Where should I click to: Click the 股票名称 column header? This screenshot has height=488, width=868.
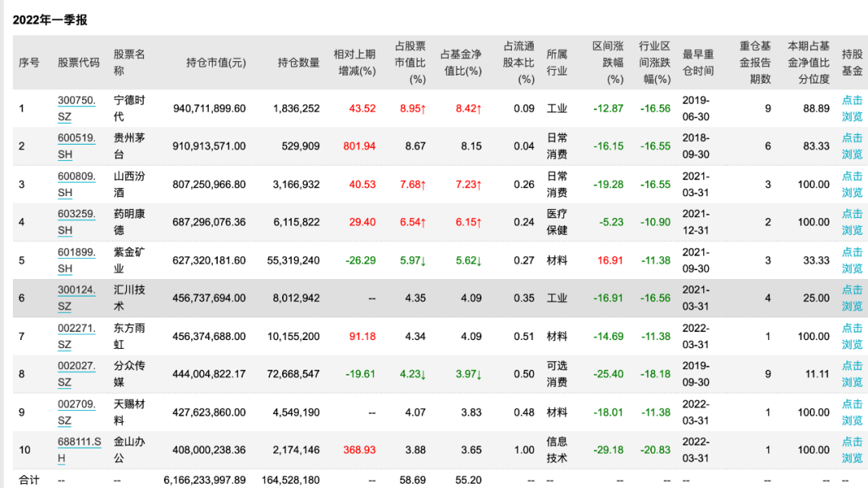pyautogui.click(x=129, y=63)
